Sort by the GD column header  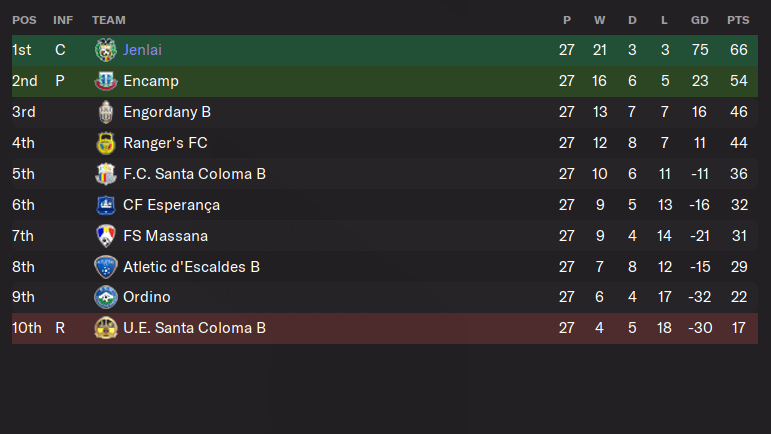[700, 20]
